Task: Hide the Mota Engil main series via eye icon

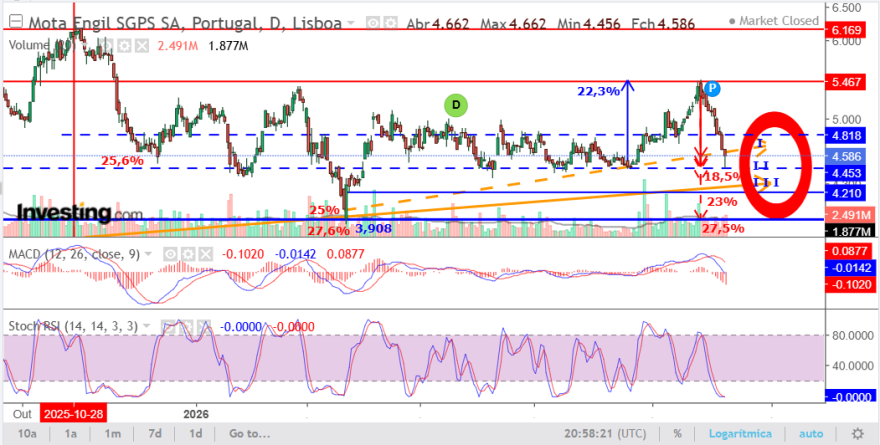Action: (373, 23)
